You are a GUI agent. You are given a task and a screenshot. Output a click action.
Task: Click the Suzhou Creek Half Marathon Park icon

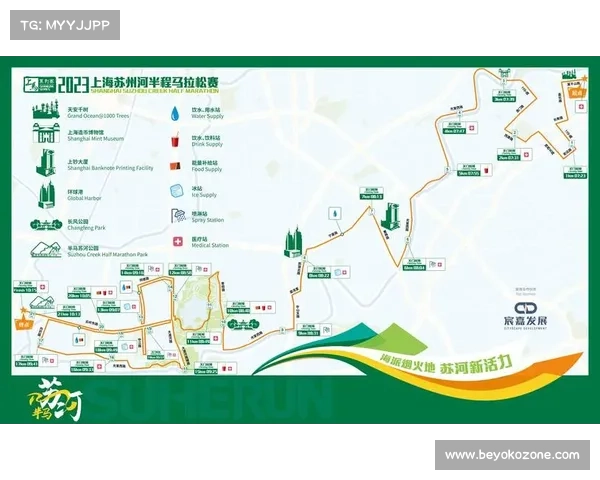tap(47, 249)
